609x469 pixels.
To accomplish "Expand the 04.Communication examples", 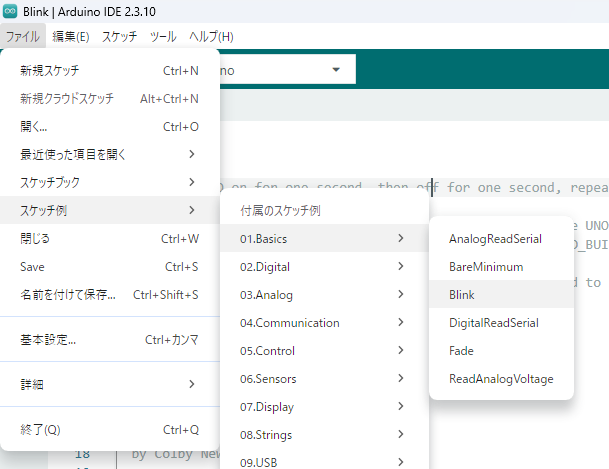I will [324, 323].
